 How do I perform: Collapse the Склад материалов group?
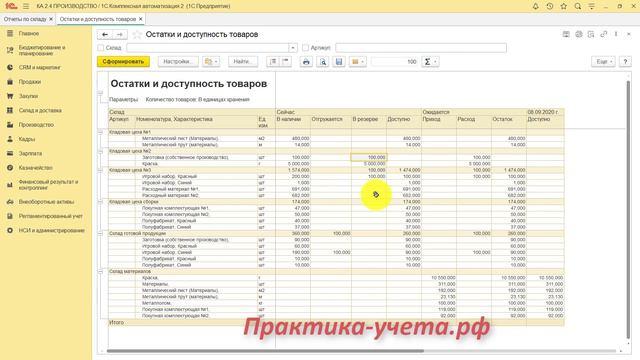[x=100, y=271]
